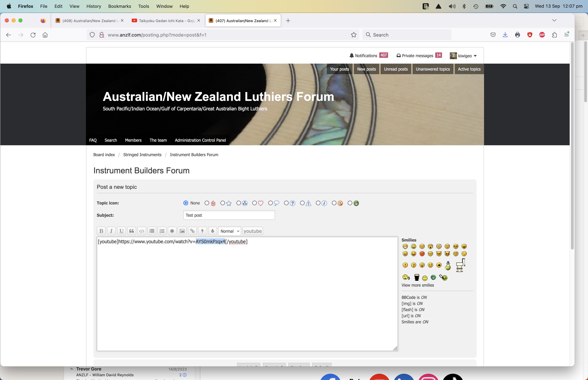The height and width of the screenshot is (380, 588).
Task: Open the Adblock Plus extension
Action: (x=542, y=35)
